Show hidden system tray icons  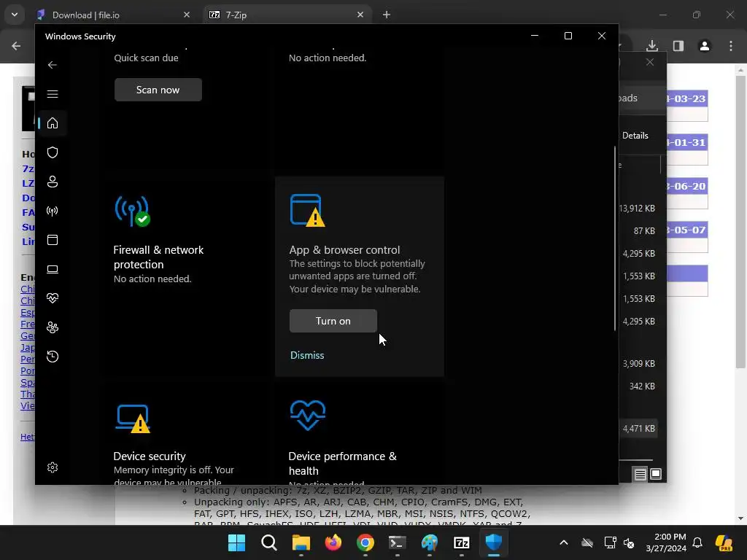564,542
